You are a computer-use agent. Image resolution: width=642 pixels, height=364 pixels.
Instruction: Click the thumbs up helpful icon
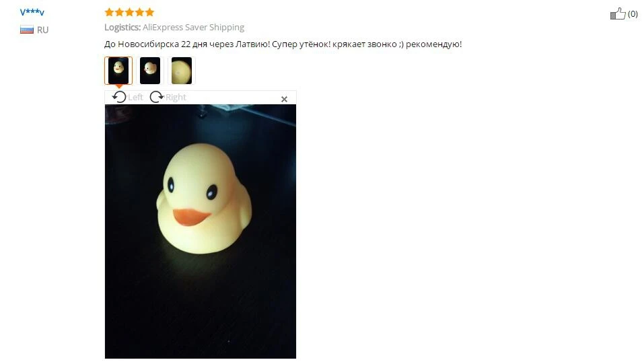[618, 14]
